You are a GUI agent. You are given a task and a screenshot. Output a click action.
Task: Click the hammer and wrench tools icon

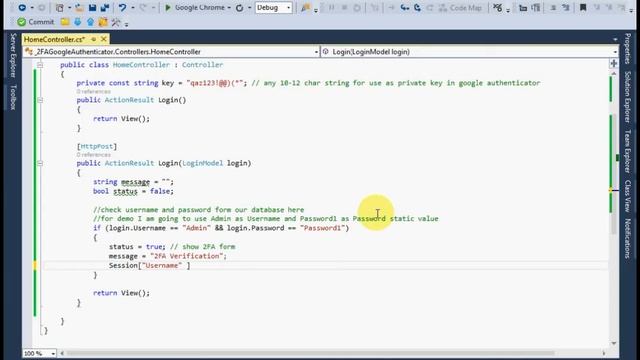116,22
